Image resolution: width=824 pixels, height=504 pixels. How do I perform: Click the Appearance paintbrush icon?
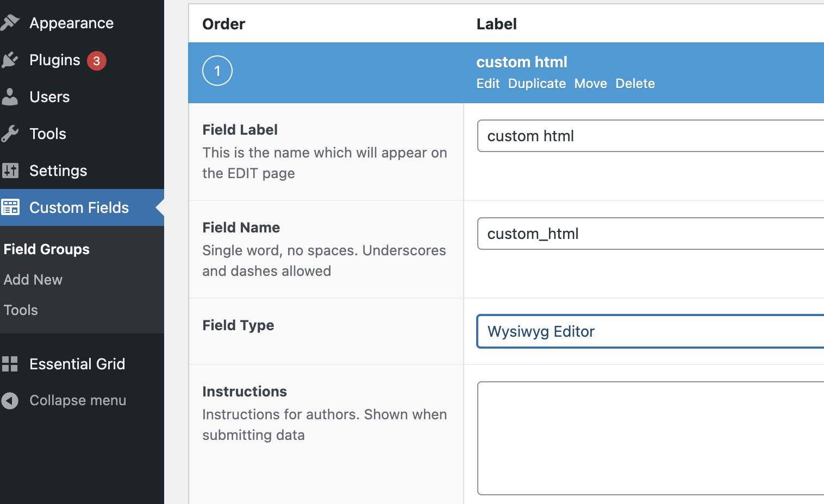10,23
